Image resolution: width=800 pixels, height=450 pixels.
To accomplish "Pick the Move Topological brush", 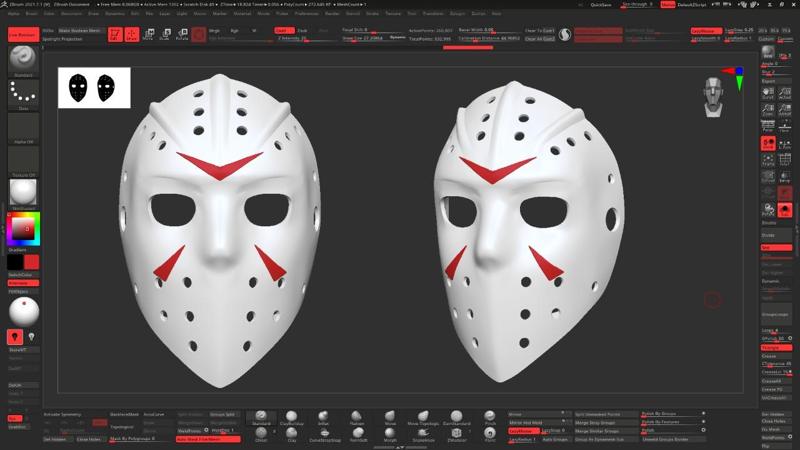I will [x=423, y=418].
